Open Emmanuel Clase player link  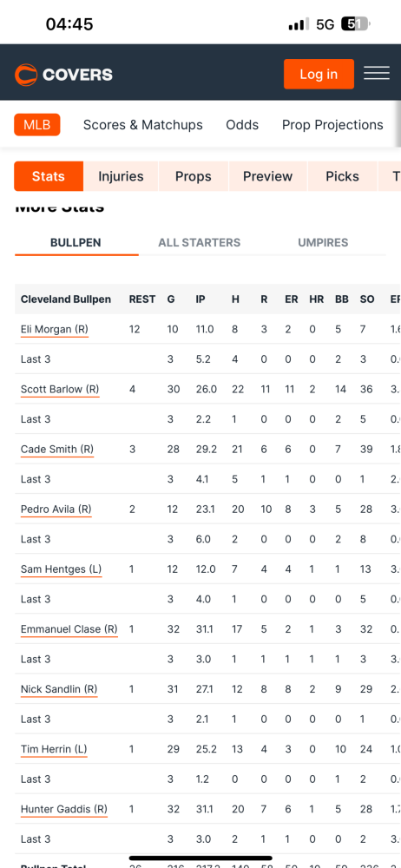(69, 628)
